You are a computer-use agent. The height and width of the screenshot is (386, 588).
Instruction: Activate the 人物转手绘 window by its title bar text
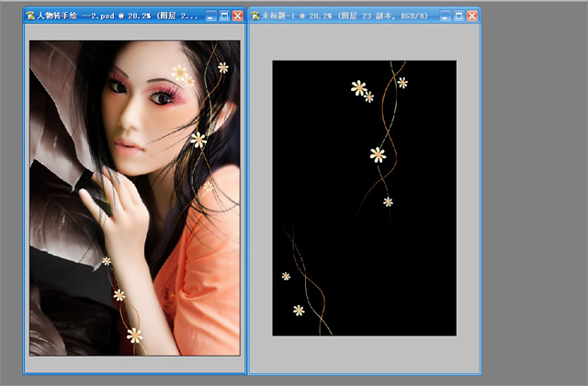pyautogui.click(x=118, y=16)
